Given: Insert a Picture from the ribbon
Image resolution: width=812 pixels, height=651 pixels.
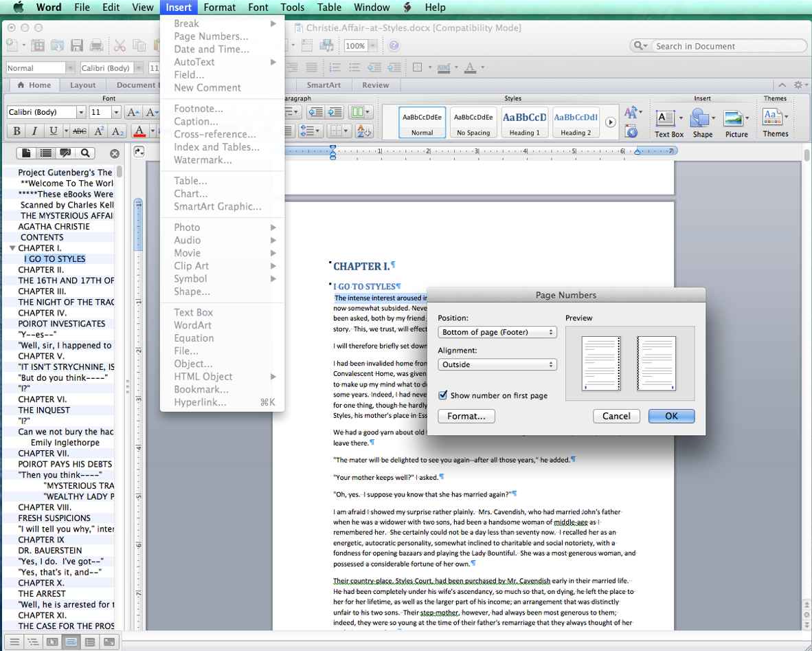Looking at the screenshot, I should coord(736,123).
